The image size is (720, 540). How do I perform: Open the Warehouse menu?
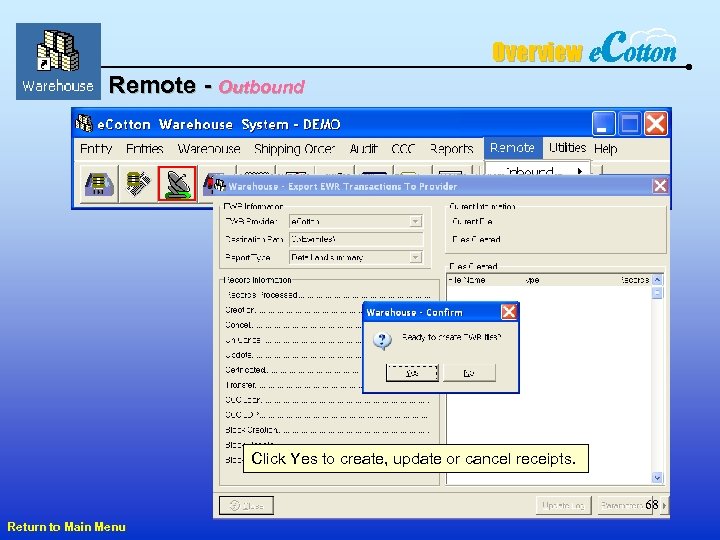point(209,149)
